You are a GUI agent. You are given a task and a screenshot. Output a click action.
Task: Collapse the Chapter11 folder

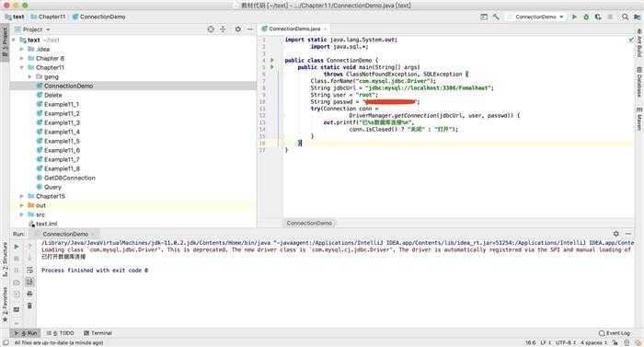click(22, 67)
